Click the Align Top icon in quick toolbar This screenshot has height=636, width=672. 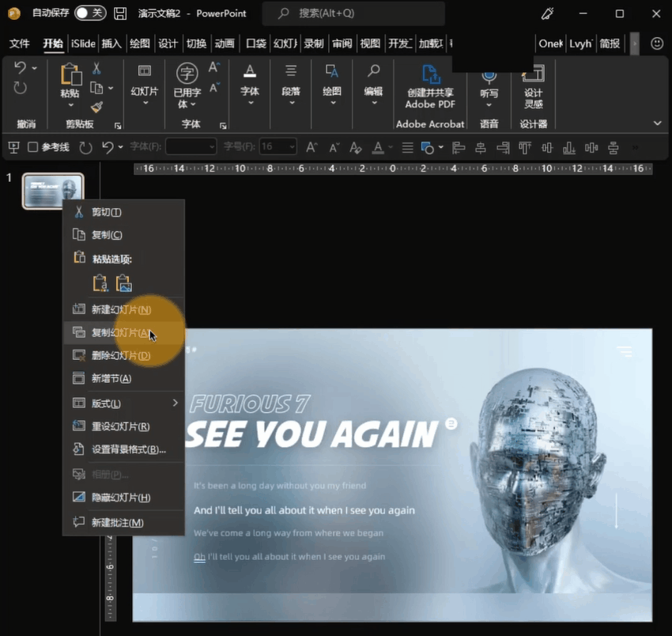525,148
